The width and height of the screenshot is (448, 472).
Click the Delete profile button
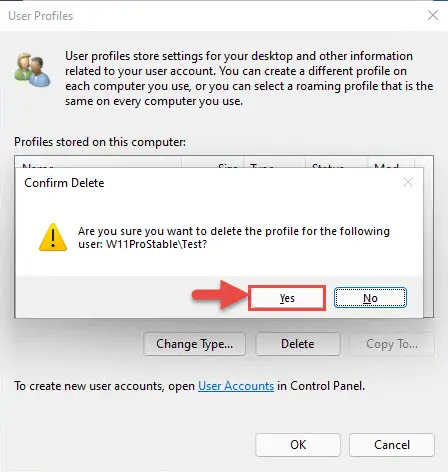tap(298, 344)
